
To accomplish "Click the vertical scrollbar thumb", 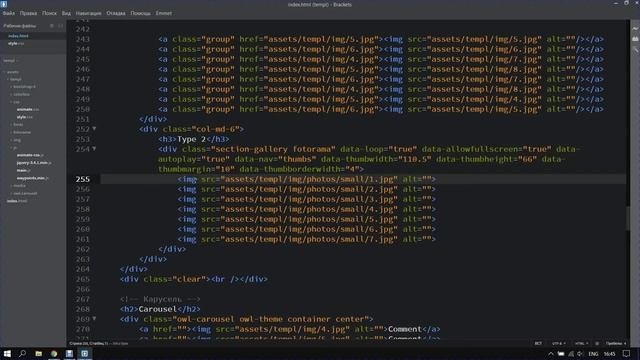I will point(629,219).
